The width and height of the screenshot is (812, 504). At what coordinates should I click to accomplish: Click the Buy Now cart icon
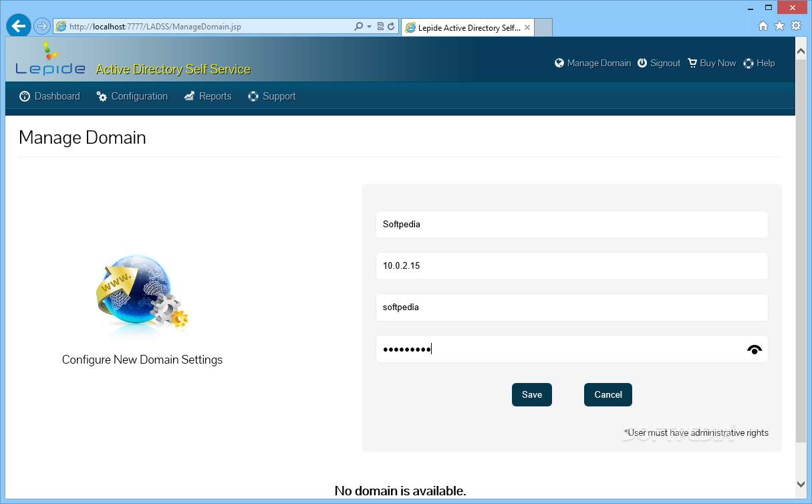pos(692,63)
